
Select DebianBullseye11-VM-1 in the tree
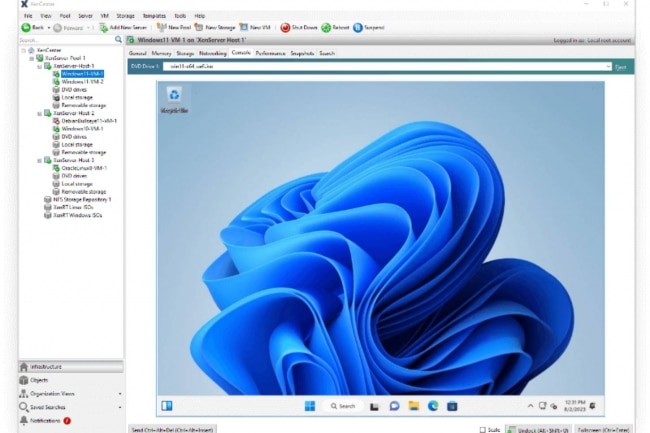[89, 121]
